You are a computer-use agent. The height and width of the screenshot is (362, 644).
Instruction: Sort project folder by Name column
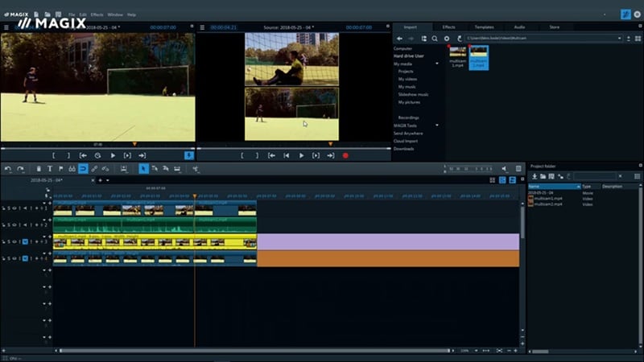click(554, 187)
